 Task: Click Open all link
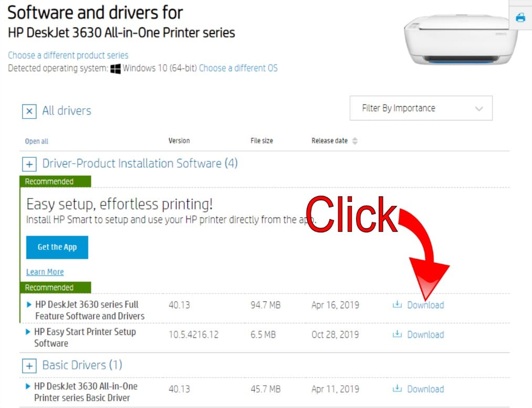[x=37, y=141]
